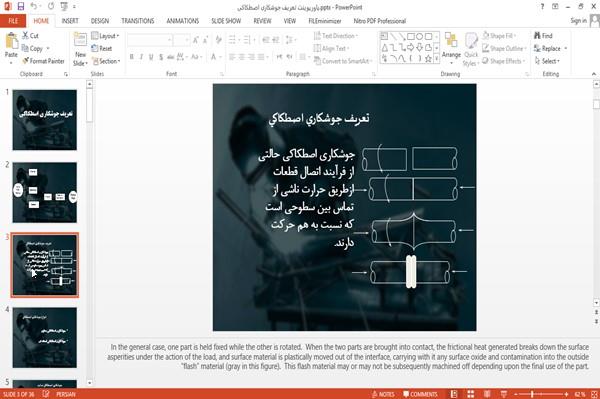Click the Undo arrow icon

click(x=34, y=7)
